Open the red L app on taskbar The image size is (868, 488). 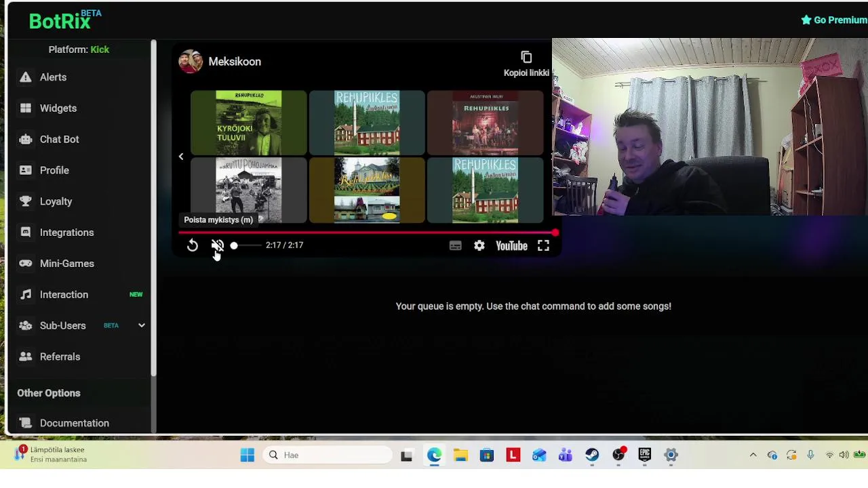tap(513, 455)
